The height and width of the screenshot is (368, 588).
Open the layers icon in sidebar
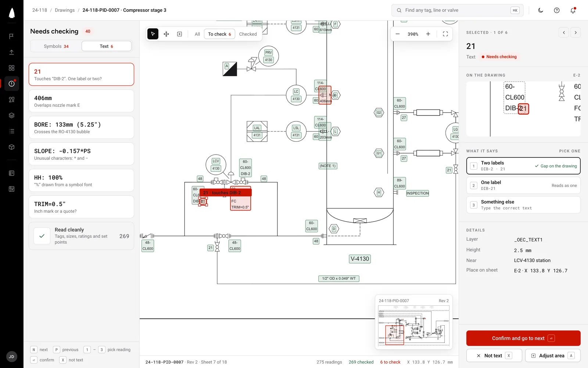click(12, 115)
